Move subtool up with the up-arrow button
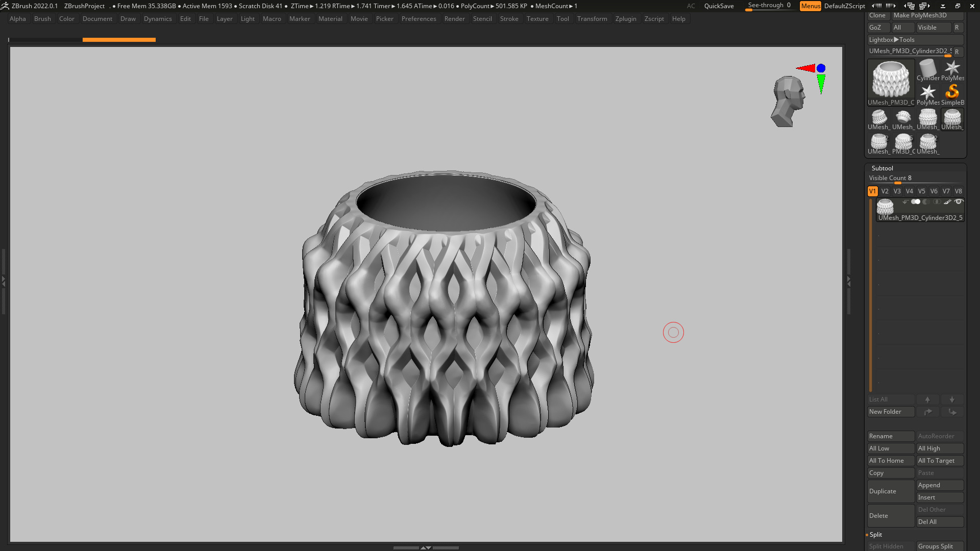Viewport: 980px width, 551px height. (x=927, y=399)
